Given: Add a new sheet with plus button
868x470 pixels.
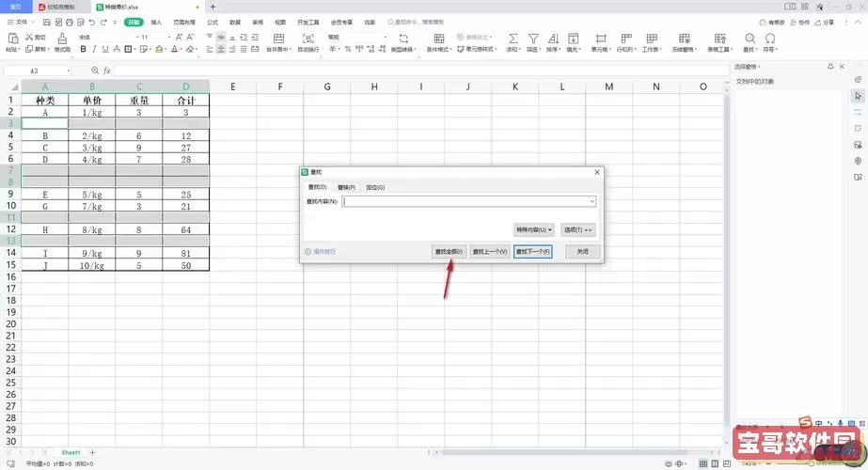Looking at the screenshot, I should (92, 453).
